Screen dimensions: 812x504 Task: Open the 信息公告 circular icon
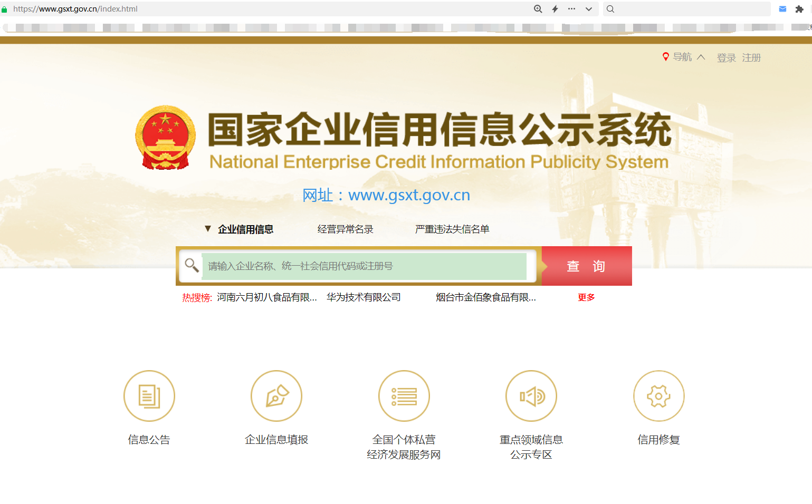(149, 396)
